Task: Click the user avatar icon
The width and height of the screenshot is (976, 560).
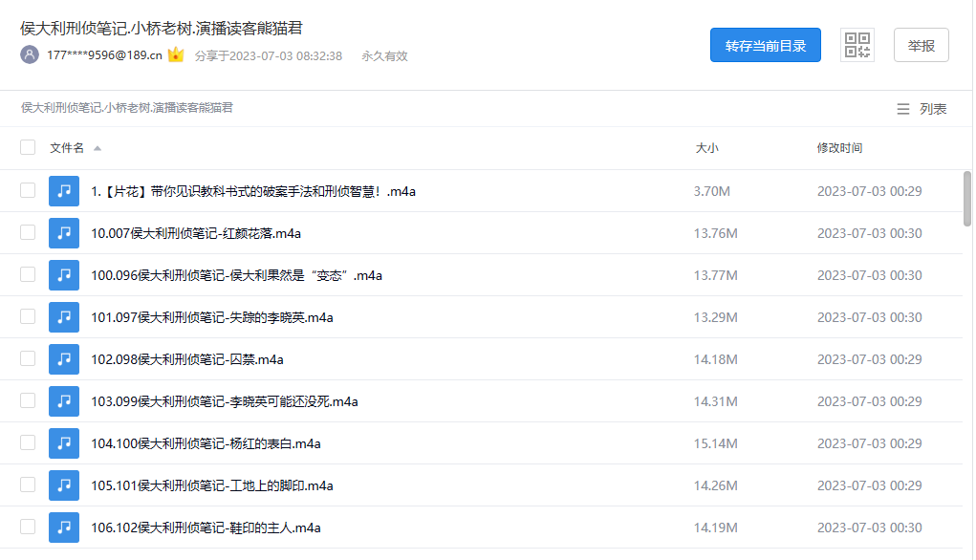Action: click(x=28, y=56)
